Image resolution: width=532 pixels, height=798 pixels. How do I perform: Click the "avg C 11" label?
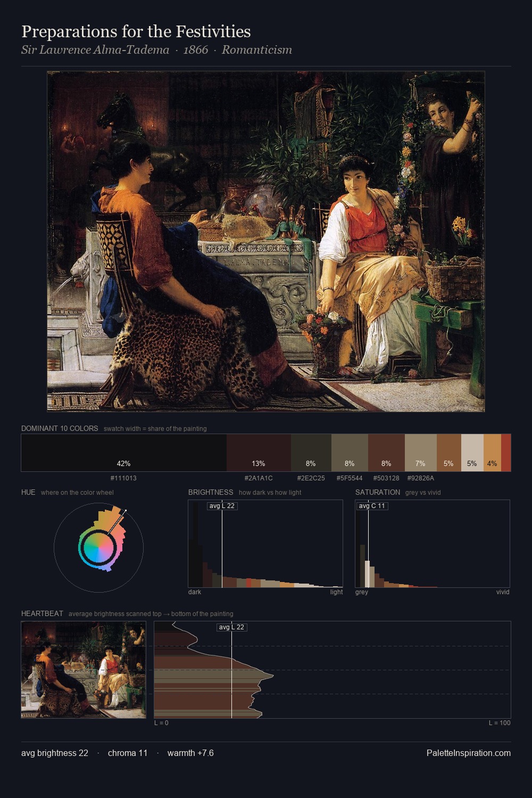[x=372, y=506]
